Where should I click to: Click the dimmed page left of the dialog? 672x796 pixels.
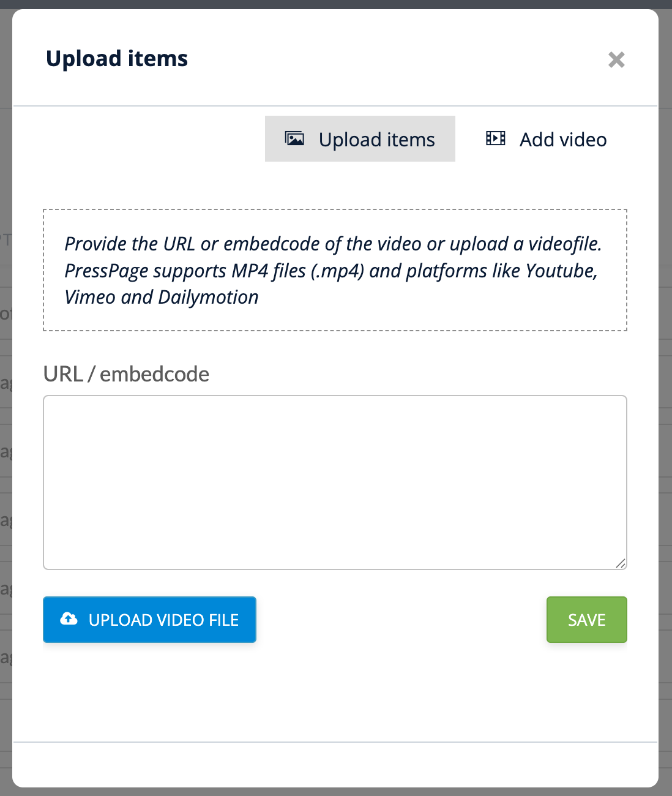tap(6, 429)
